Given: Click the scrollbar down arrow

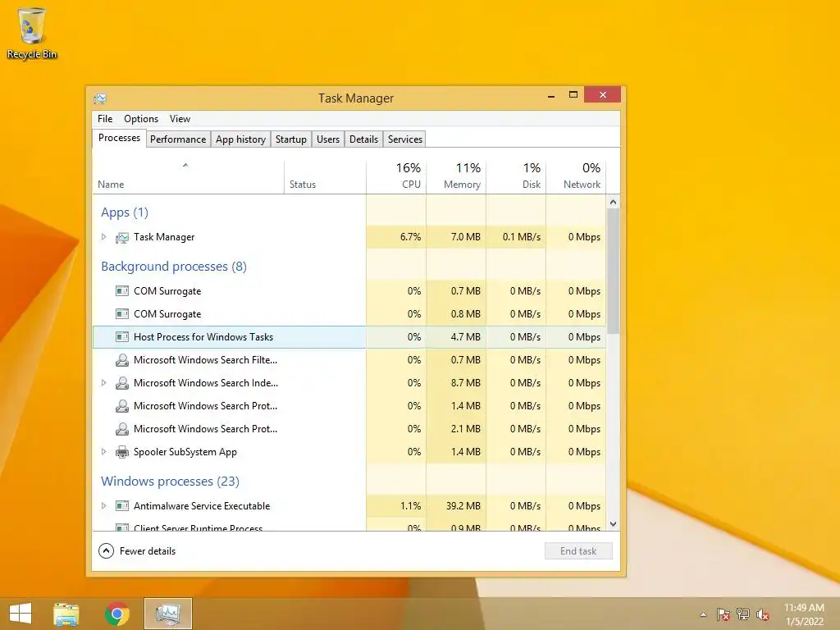Looking at the screenshot, I should click(614, 524).
